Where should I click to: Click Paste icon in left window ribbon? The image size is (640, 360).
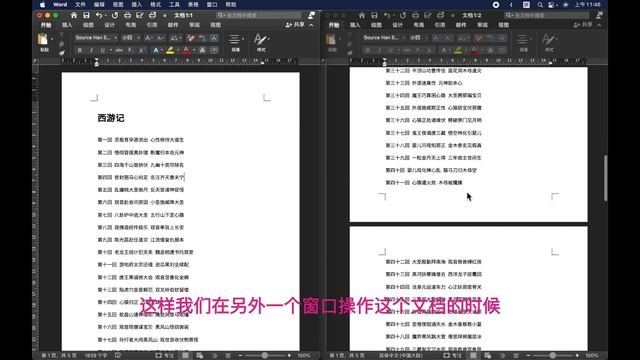[x=43, y=40]
